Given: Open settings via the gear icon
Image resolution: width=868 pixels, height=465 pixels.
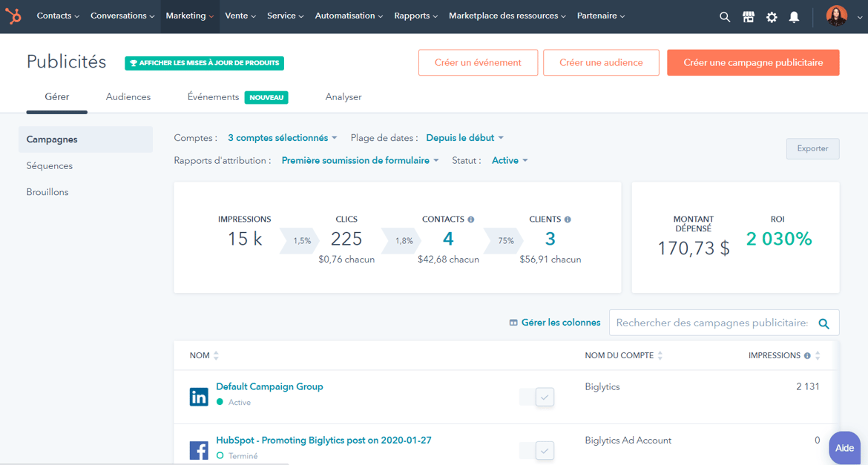Looking at the screenshot, I should (x=772, y=17).
